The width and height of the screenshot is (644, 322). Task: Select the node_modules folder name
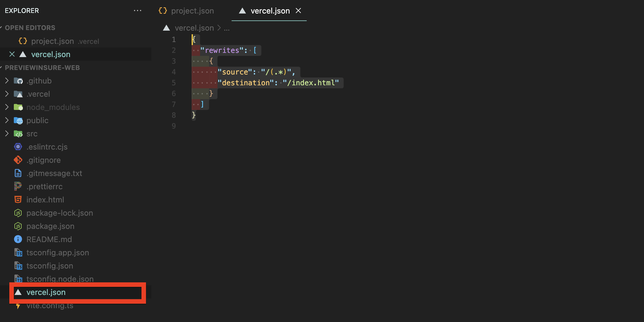tap(53, 107)
